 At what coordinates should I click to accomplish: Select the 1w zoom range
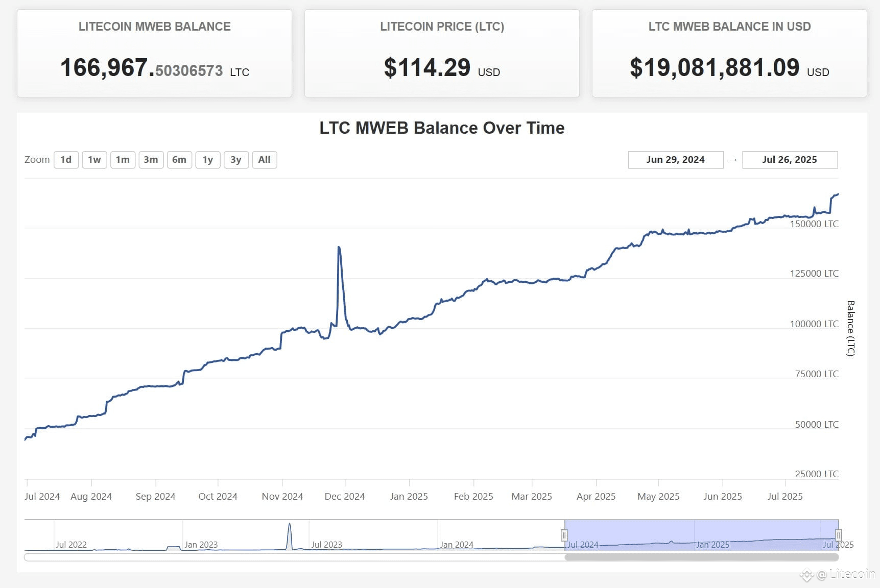pyautogui.click(x=94, y=160)
